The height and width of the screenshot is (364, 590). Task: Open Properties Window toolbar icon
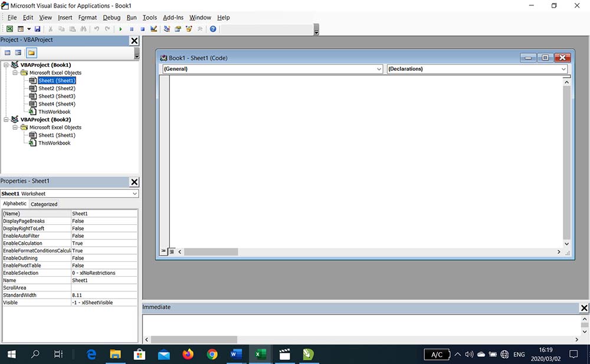click(x=178, y=29)
